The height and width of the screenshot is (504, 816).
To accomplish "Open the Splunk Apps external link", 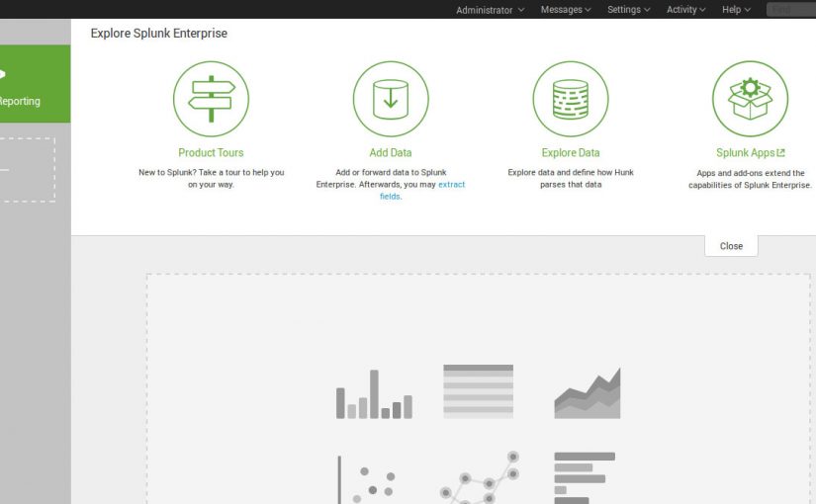I will click(750, 152).
